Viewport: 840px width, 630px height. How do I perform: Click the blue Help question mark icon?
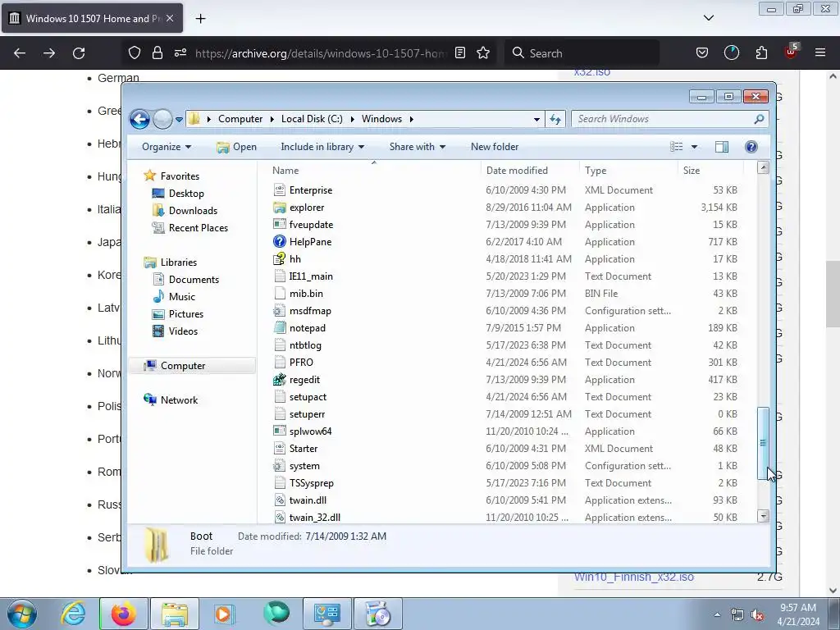pos(751,147)
